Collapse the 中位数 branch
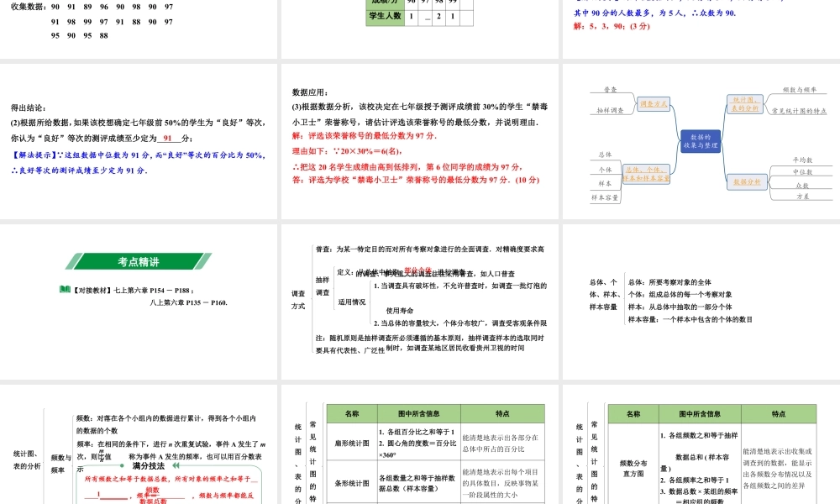The image size is (840, 504). 804,172
